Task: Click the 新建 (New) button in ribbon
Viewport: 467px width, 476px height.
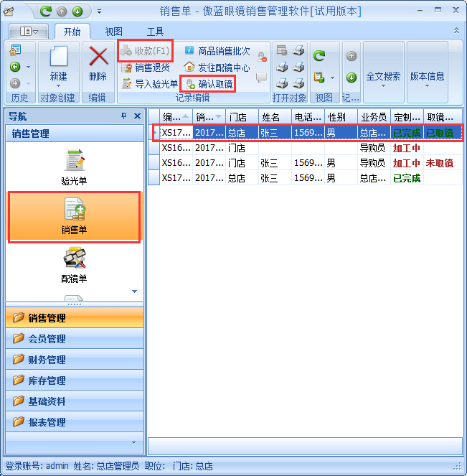Action: [59, 65]
